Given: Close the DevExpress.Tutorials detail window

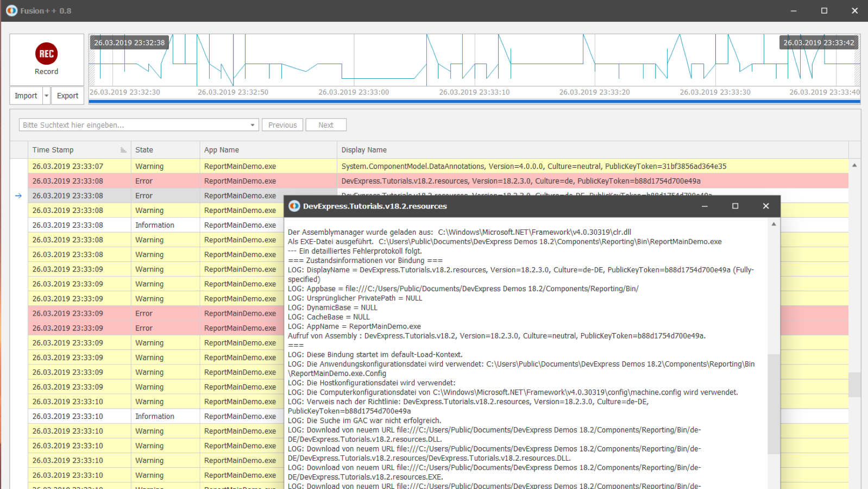Looking at the screenshot, I should tap(765, 206).
